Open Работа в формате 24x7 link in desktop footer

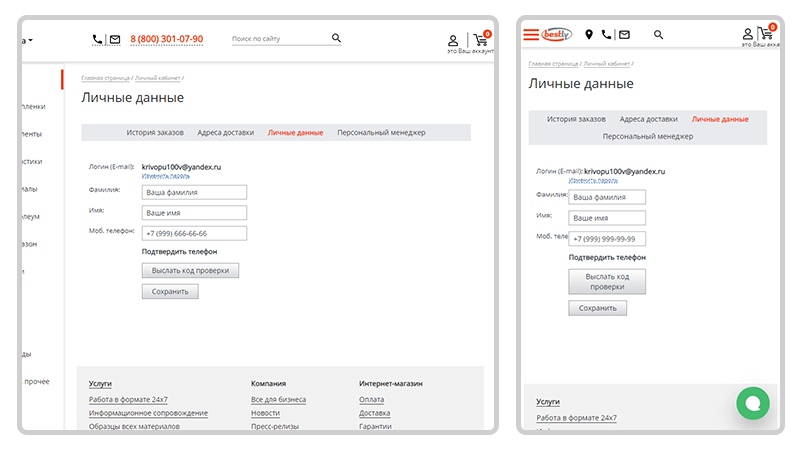point(128,399)
